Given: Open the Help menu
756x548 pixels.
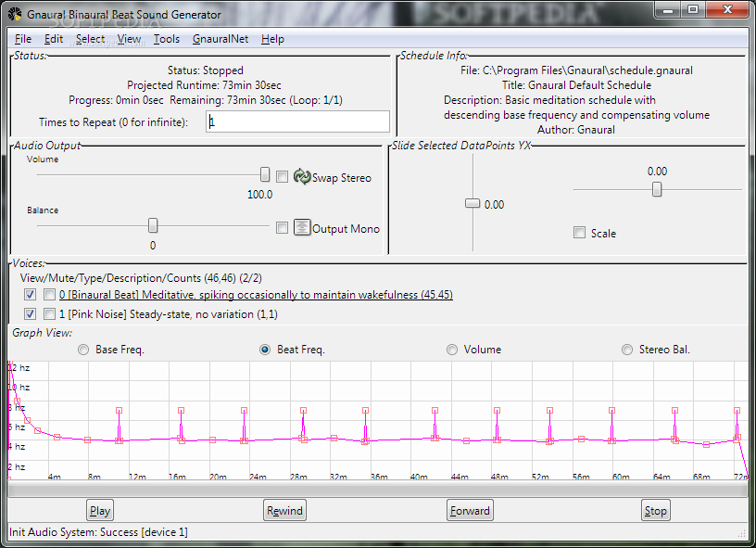Looking at the screenshot, I should pyautogui.click(x=272, y=39).
